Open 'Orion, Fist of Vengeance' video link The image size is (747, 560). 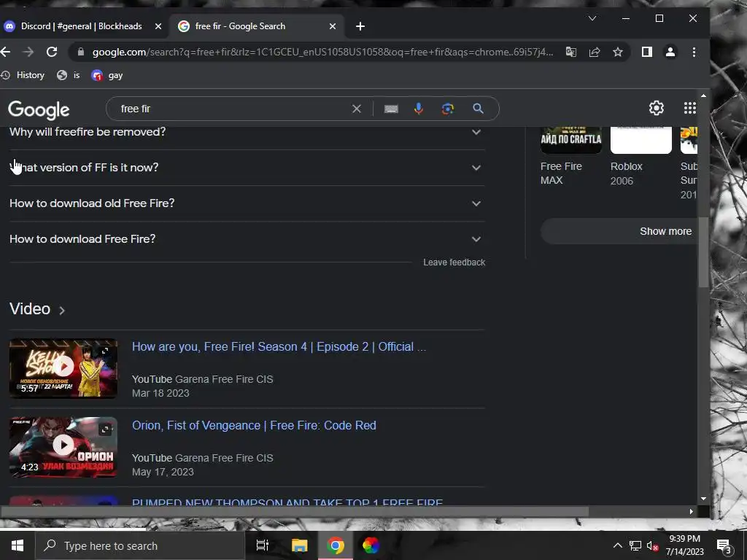click(x=254, y=425)
